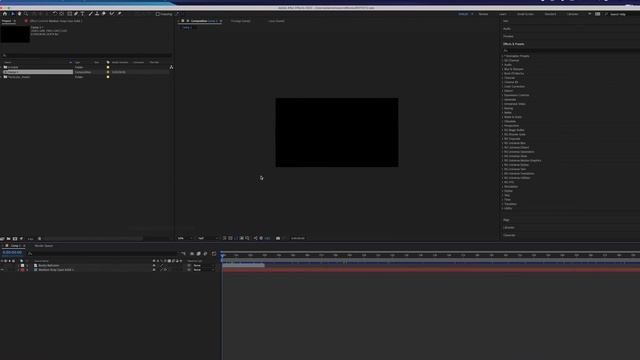Toggle visibility eye of second timeline layer

click(2, 270)
